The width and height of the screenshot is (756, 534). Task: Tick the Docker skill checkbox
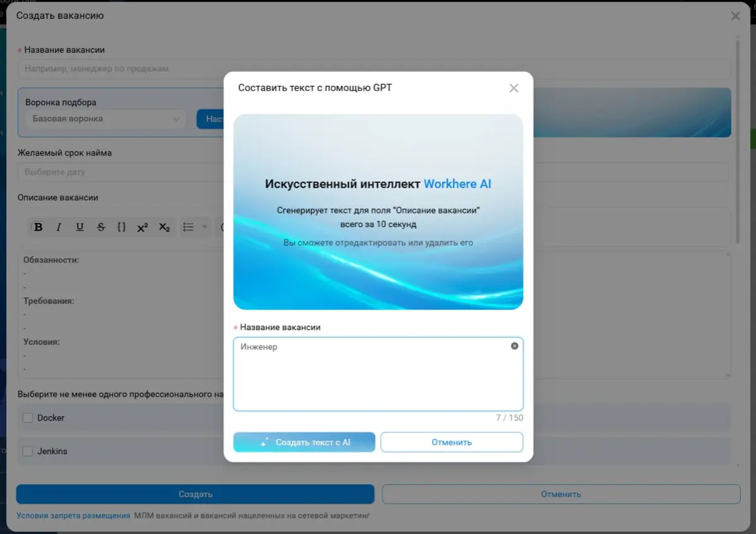click(x=28, y=418)
